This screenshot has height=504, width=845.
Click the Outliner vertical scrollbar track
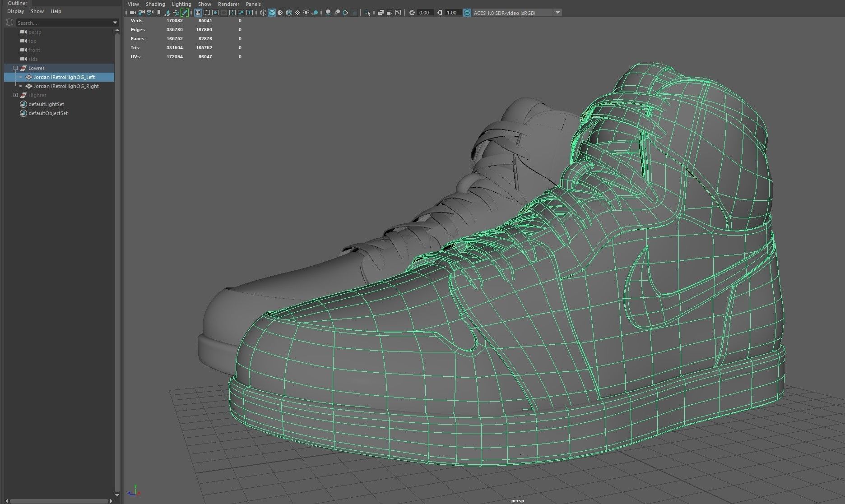tap(117, 262)
